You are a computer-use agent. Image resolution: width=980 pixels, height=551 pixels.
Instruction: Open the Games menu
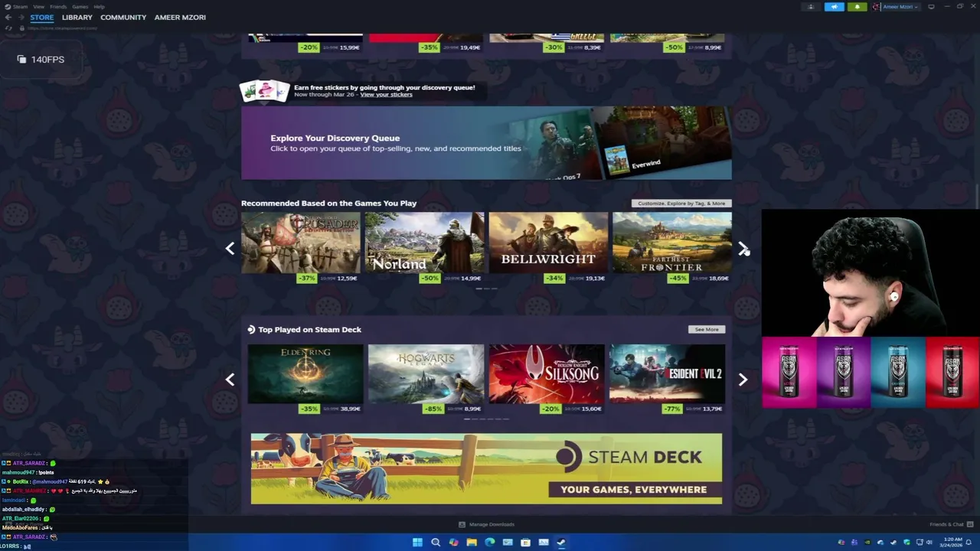(80, 7)
